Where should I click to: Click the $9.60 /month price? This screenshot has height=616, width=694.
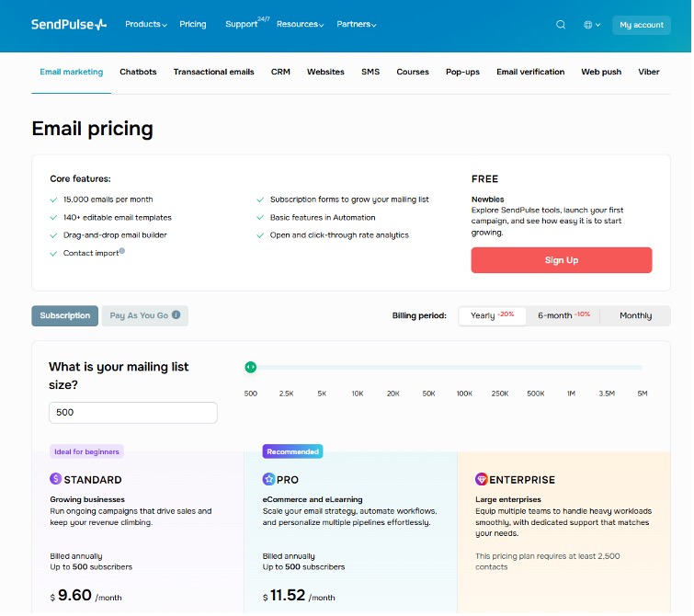coord(86,597)
